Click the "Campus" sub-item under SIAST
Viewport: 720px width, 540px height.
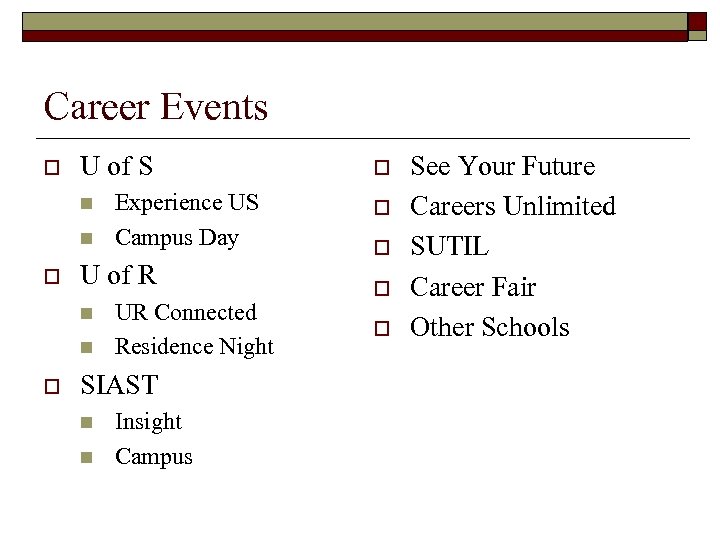tap(153, 457)
